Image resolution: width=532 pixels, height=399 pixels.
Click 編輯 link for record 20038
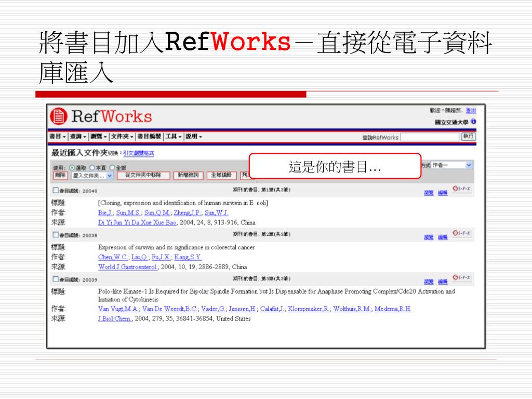point(443,237)
